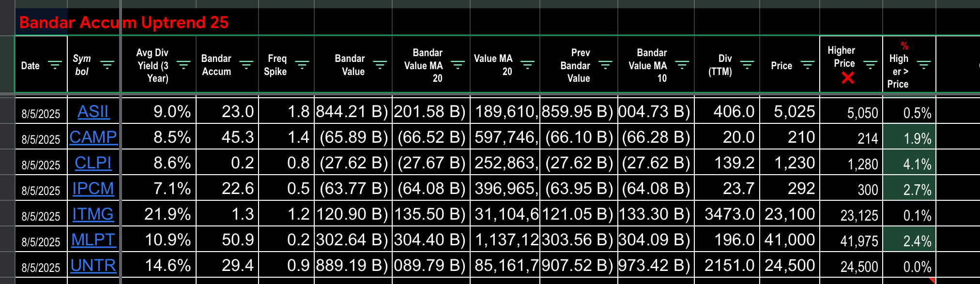Select IPCM Div TTM cell 23.7
The image size is (980, 284).
727,188
